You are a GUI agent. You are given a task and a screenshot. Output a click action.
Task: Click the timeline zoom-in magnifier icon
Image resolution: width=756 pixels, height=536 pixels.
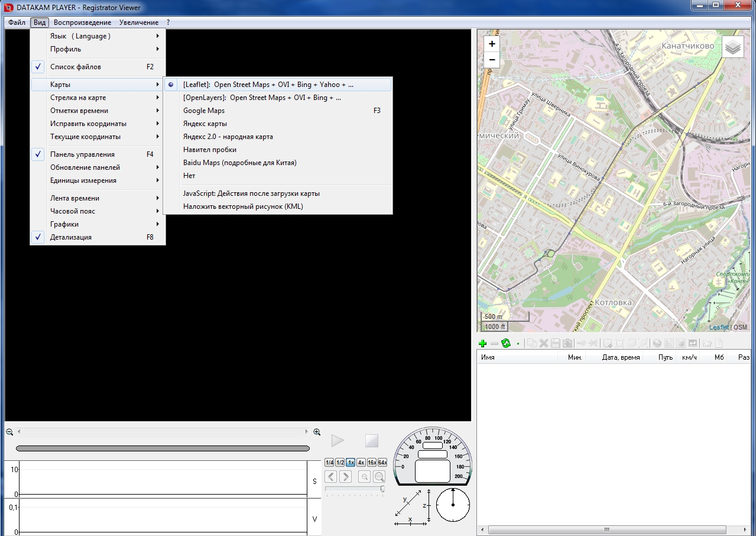click(x=317, y=432)
